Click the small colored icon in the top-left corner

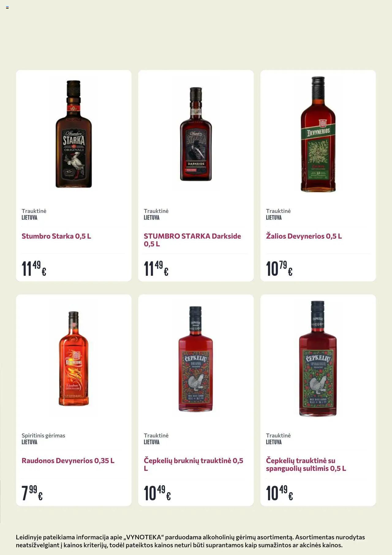(7, 7)
